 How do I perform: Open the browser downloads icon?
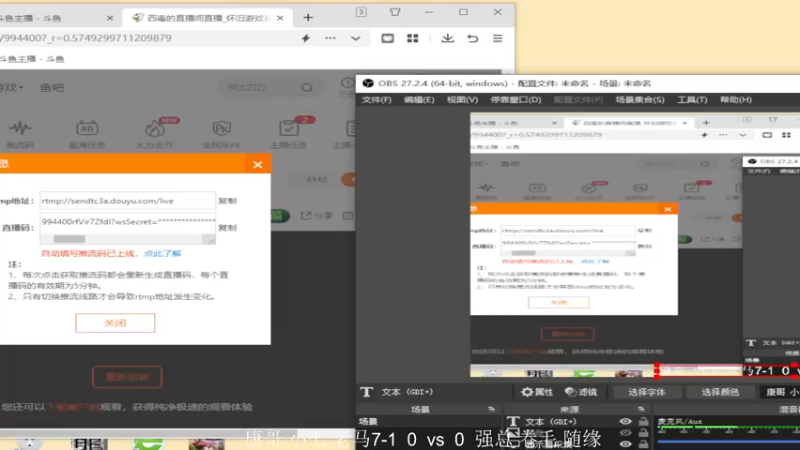[x=447, y=38]
